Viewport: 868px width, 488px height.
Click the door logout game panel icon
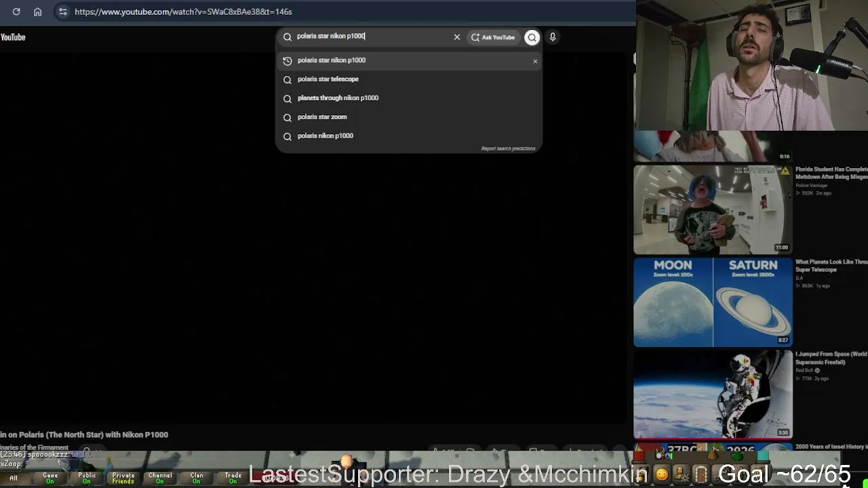click(701, 474)
